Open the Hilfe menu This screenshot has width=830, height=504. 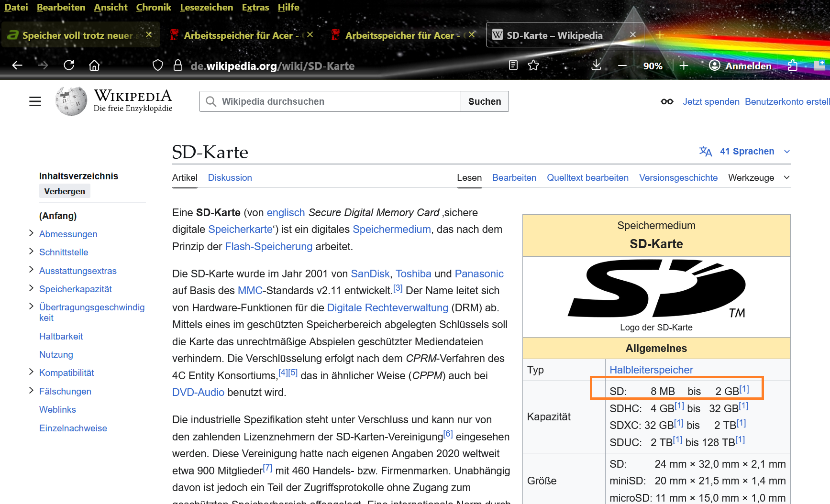(x=288, y=7)
